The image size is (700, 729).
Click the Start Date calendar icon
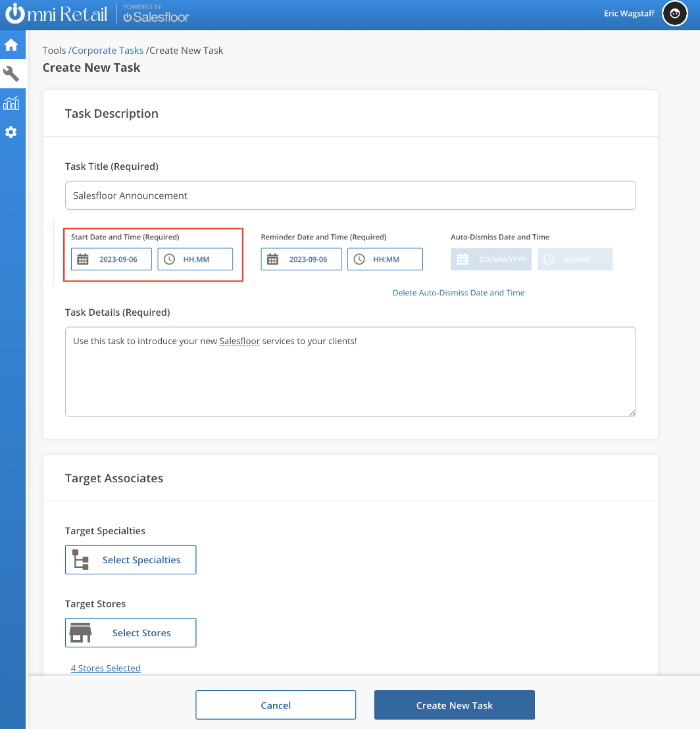[x=83, y=259]
